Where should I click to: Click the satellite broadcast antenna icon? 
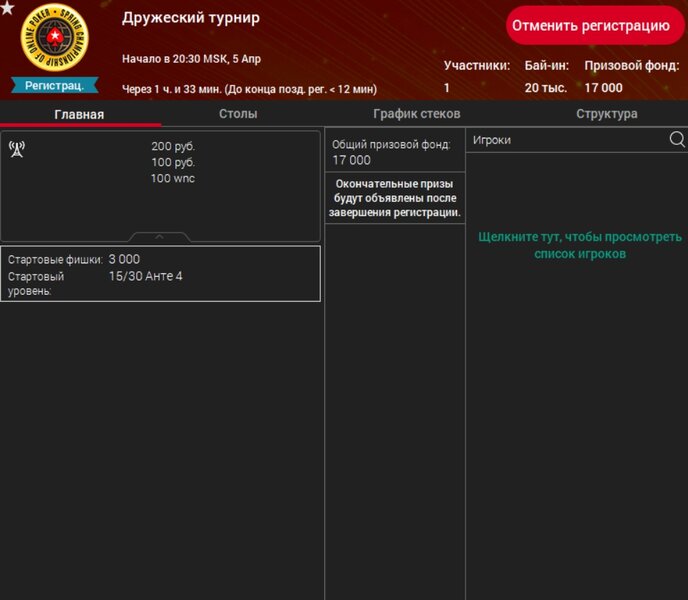coord(17,149)
